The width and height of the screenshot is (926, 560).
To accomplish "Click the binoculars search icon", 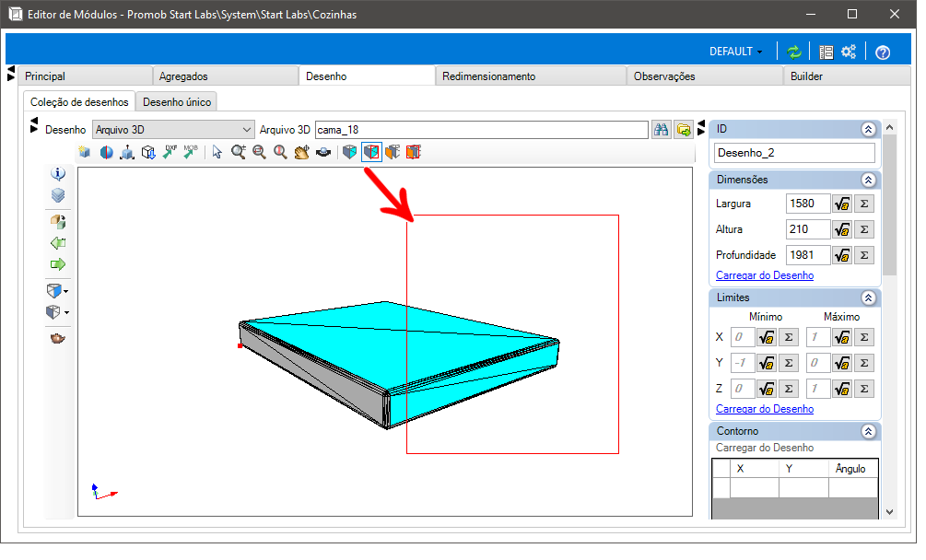I will tap(661, 130).
